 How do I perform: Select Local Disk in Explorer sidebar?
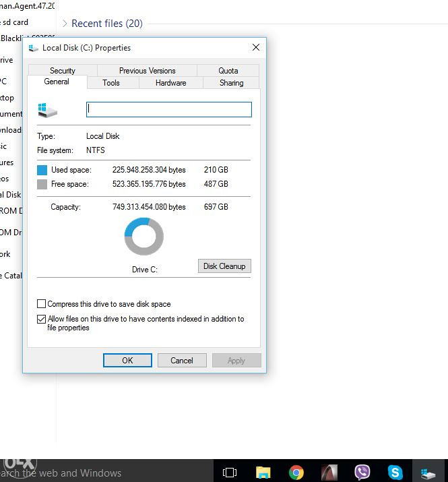tap(11, 195)
